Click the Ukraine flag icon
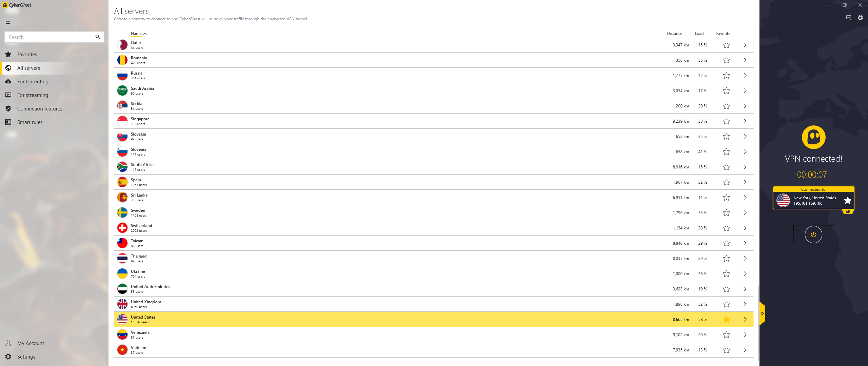 click(x=122, y=273)
